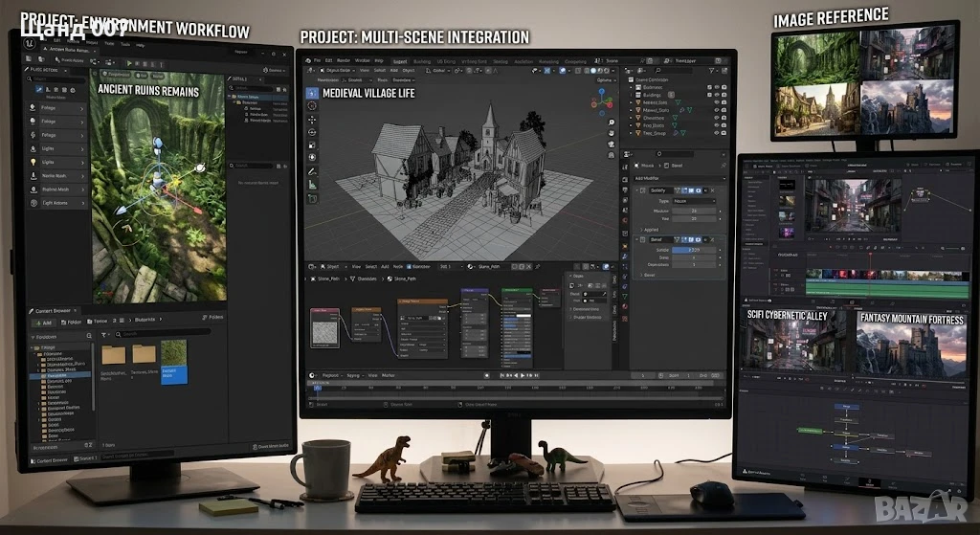Select the Rotate tool in Blender's toolbar
This screenshot has width=980, height=535.
pyautogui.click(x=312, y=132)
